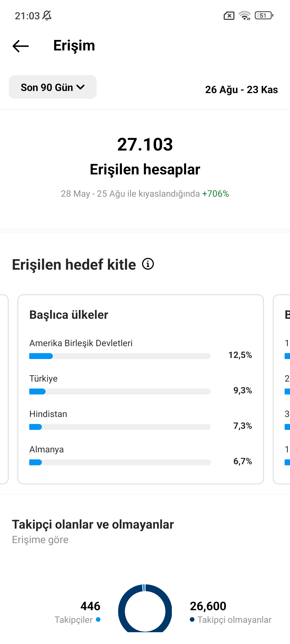Show the previous card on the left

pos(4,389)
